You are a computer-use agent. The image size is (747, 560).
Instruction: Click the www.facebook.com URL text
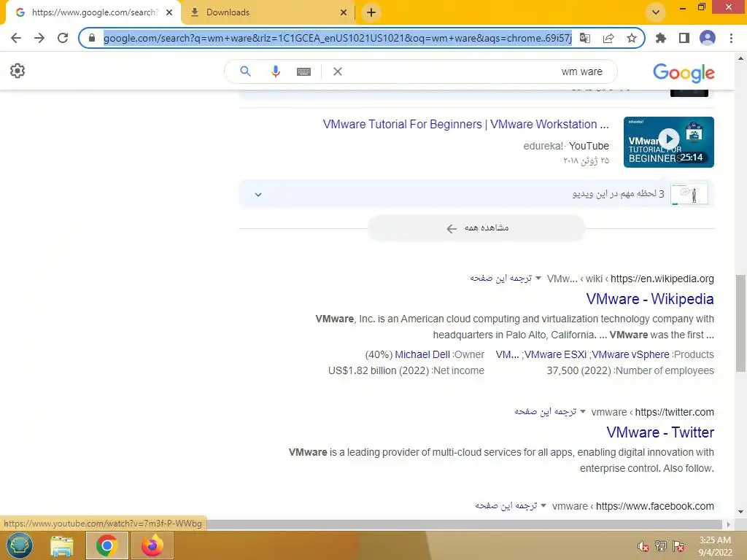pyautogui.click(x=655, y=506)
